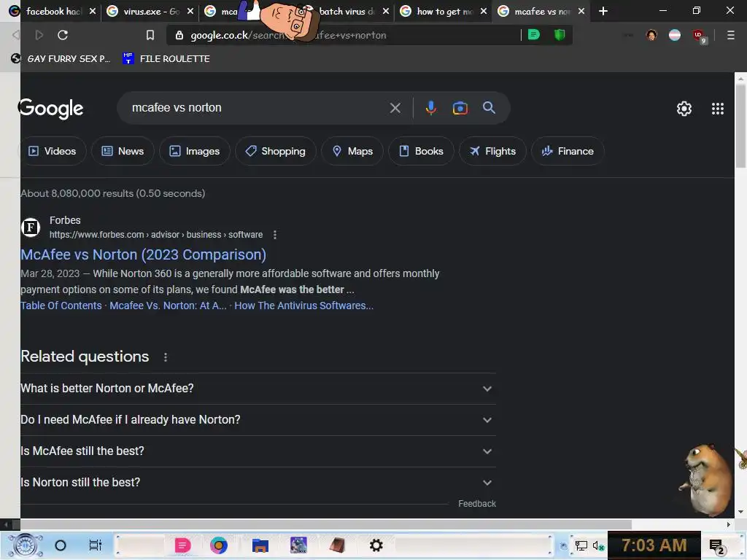Click the vertical scrollbar thumb
747x560 pixels.
click(740, 126)
